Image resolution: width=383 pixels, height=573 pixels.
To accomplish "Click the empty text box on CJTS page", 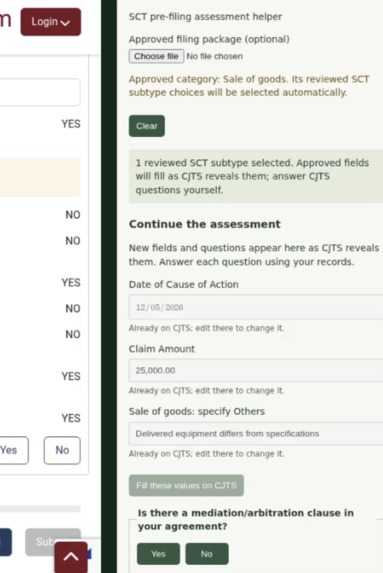I will (x=39, y=92).
